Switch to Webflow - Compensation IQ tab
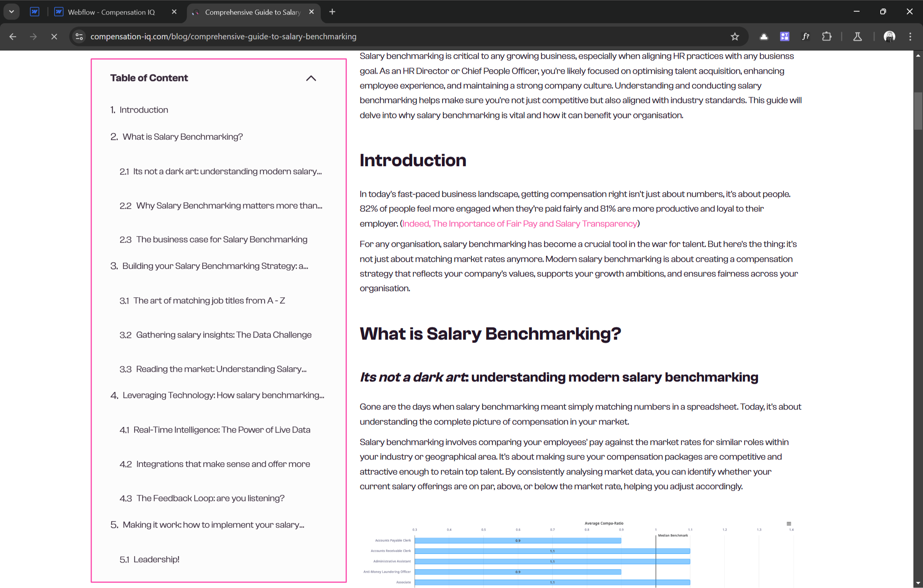This screenshot has width=923, height=588. tap(112, 12)
